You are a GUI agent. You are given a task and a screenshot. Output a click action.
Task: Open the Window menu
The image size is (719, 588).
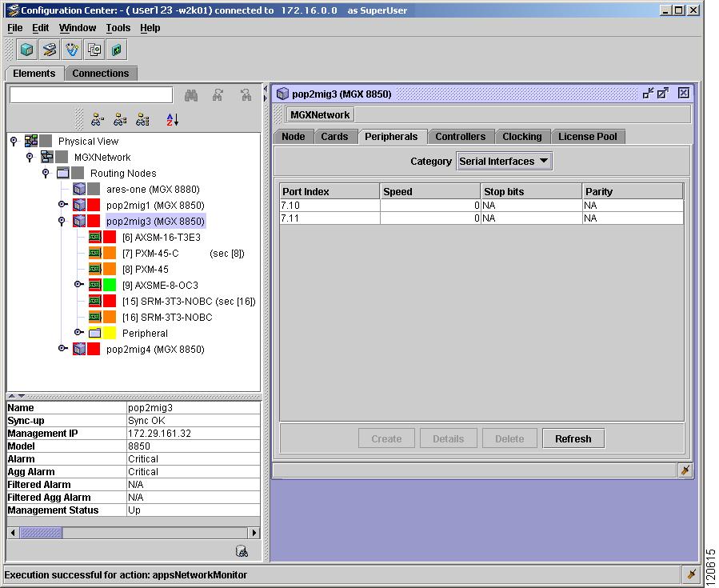78,28
